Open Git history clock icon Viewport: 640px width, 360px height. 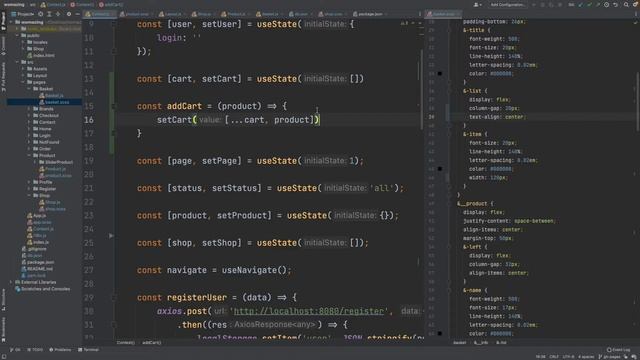(607, 5)
